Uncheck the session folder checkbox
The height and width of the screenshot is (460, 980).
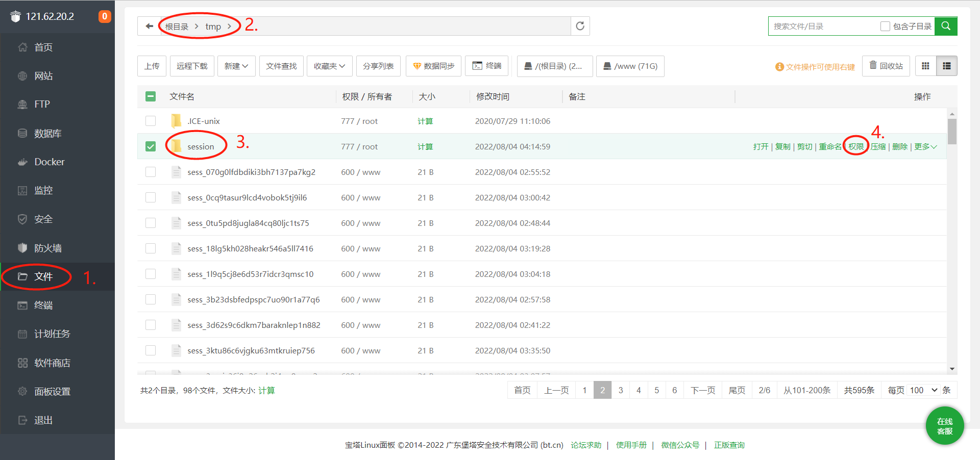151,146
